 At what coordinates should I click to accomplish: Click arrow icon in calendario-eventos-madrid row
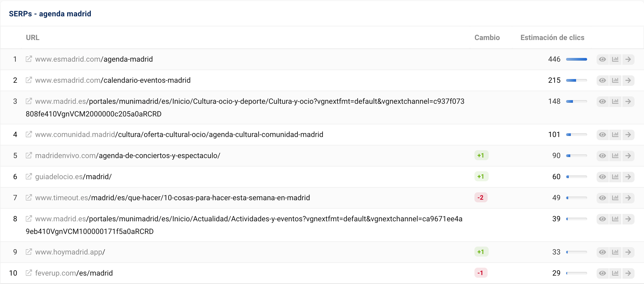[x=628, y=80]
